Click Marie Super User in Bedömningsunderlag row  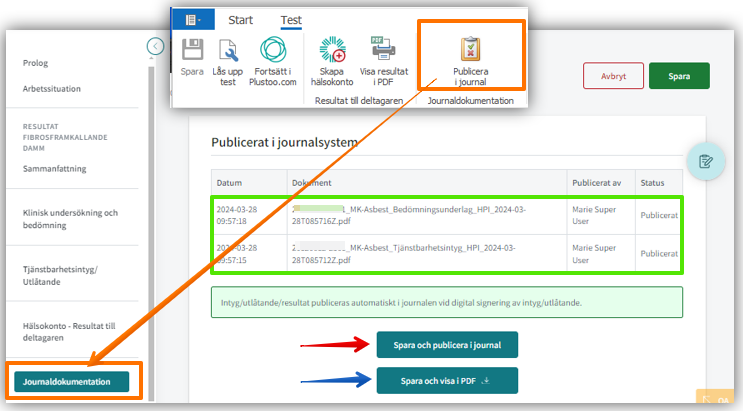coord(594,215)
